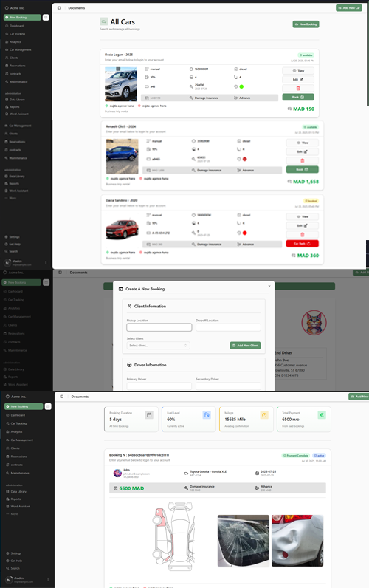Book the Dacia Logan with green Book button
The width and height of the screenshot is (369, 588).
coord(298,97)
